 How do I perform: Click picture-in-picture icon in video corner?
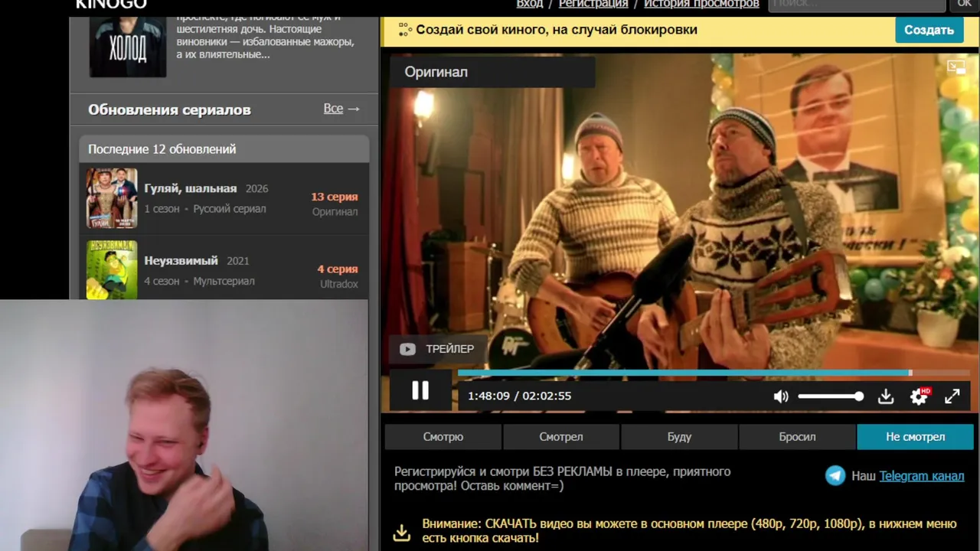(x=956, y=67)
